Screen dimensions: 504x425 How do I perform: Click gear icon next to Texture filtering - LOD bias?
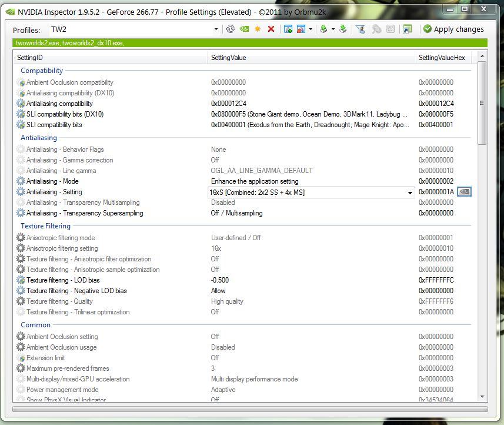click(21, 280)
